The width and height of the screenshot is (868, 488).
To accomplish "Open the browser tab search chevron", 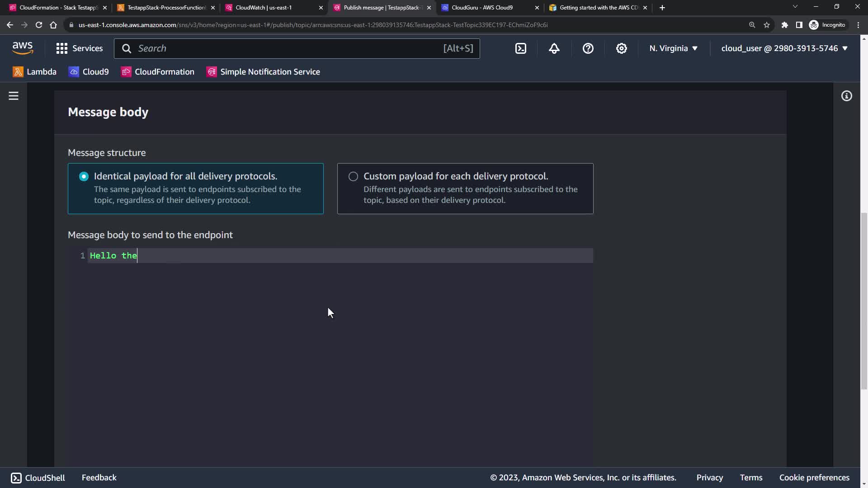I will pos(795,7).
